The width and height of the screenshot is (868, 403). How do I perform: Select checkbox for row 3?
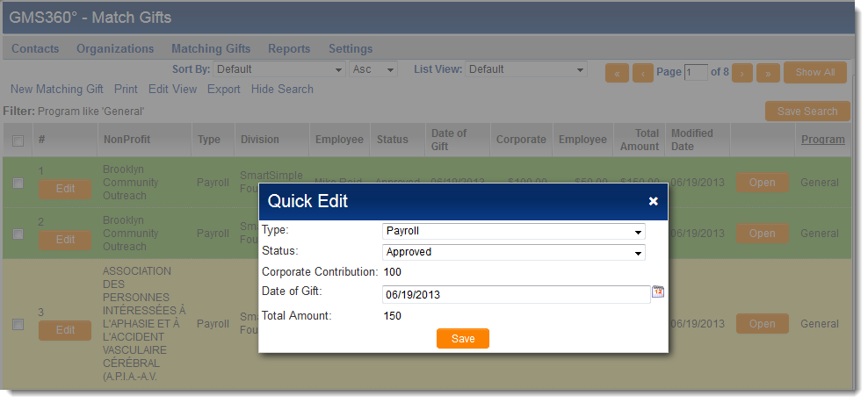click(x=18, y=324)
